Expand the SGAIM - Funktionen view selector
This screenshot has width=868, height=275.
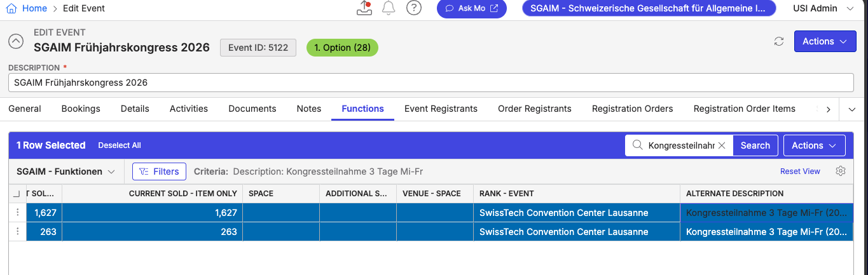pyautogui.click(x=65, y=171)
